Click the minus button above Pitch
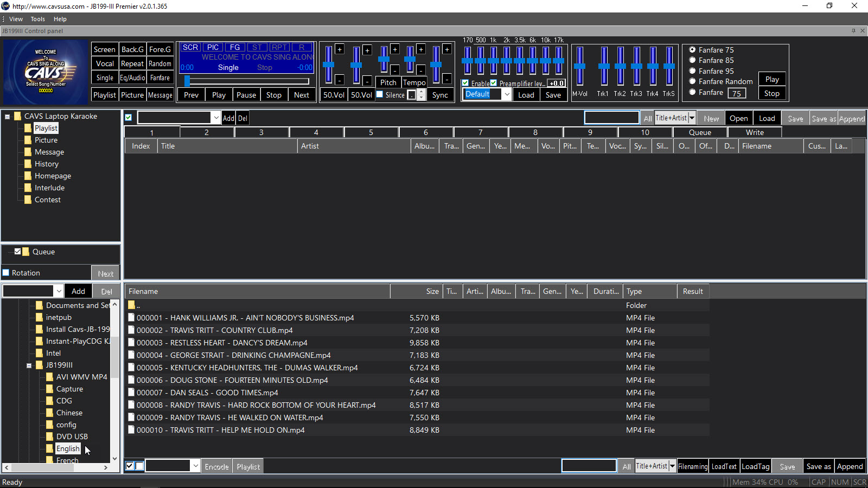Viewport: 868px width, 488px height. click(x=395, y=70)
